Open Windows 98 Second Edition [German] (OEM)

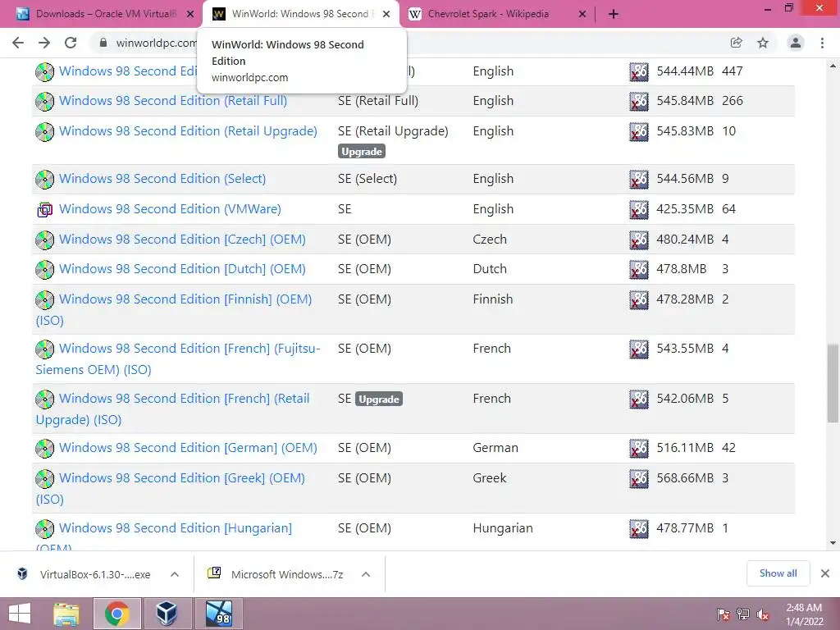pos(188,448)
